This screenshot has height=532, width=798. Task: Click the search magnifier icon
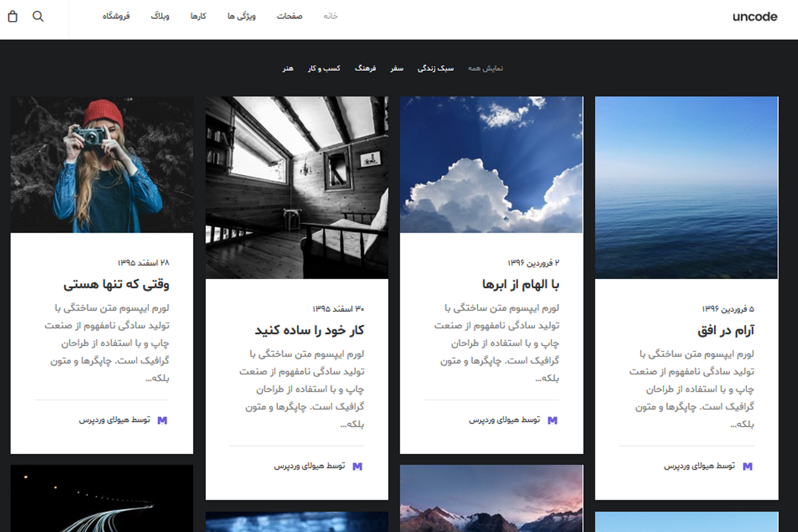(38, 16)
